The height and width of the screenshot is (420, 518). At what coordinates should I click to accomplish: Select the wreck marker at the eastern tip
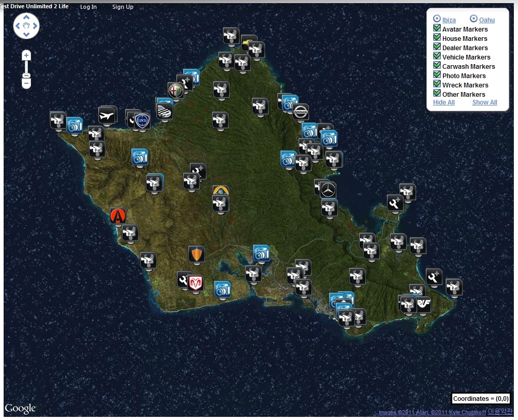pos(454,287)
